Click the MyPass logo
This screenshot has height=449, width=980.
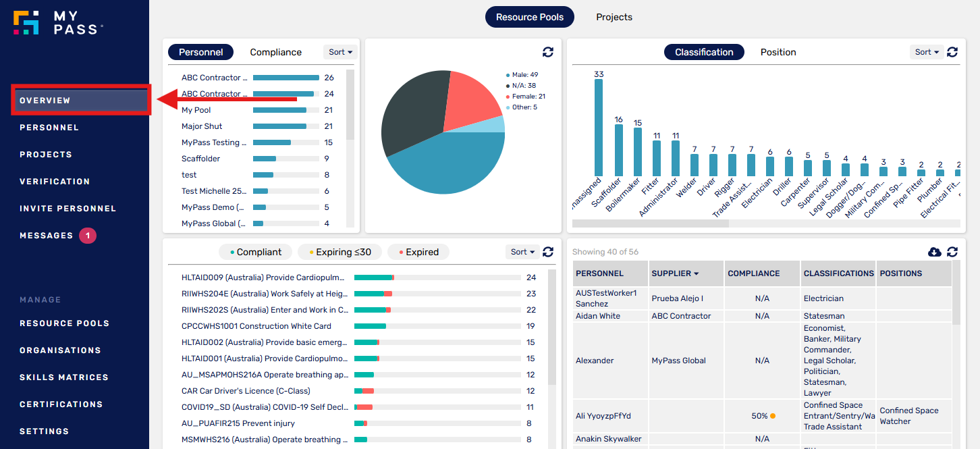(58, 22)
